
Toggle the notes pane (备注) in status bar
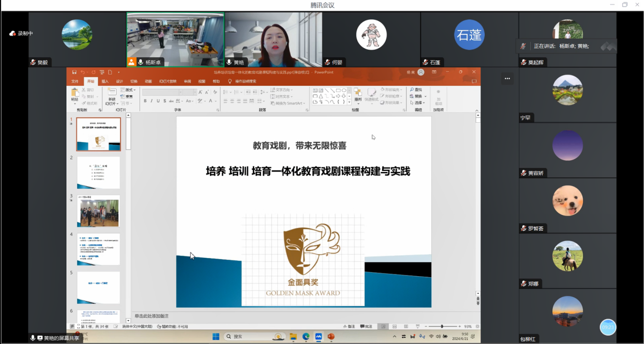349,326
